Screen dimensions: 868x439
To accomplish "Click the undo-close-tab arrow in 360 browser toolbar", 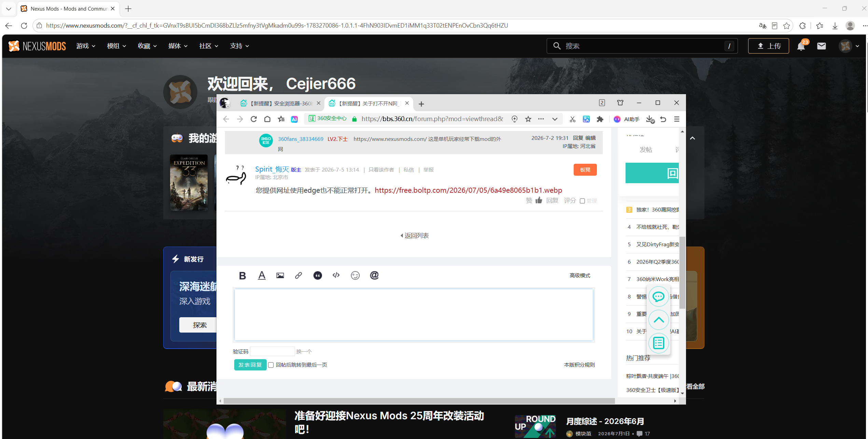I will [x=663, y=119].
